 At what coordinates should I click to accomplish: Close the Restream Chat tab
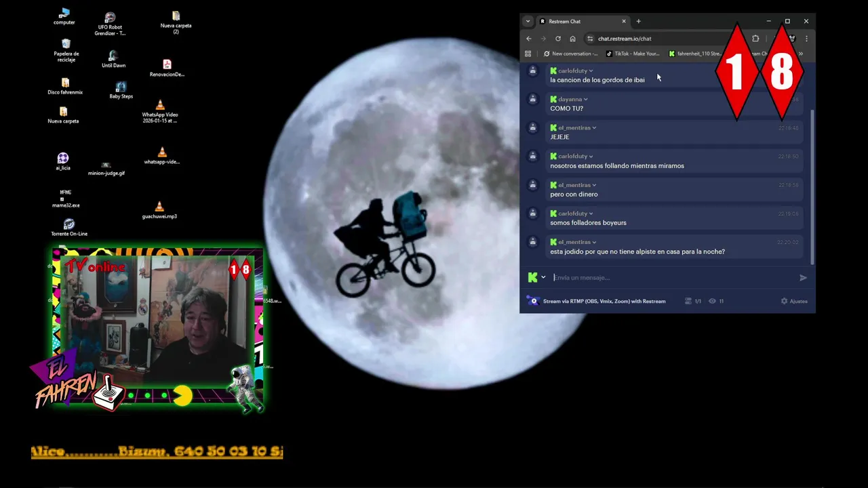click(624, 21)
